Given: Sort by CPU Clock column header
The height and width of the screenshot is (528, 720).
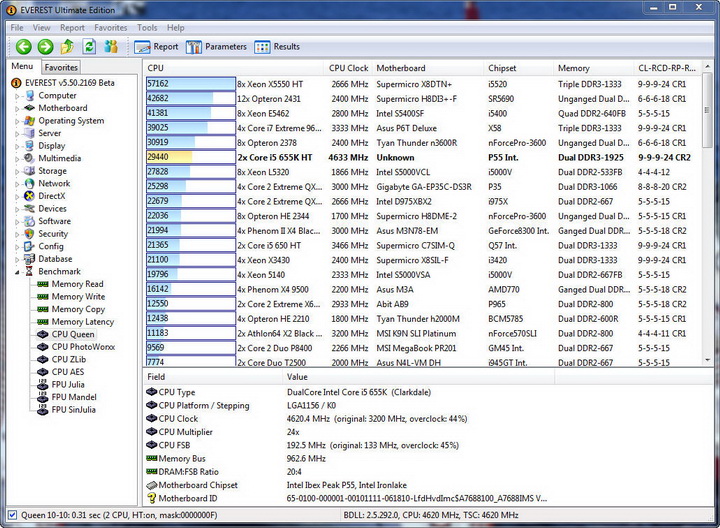Looking at the screenshot, I should (348, 68).
